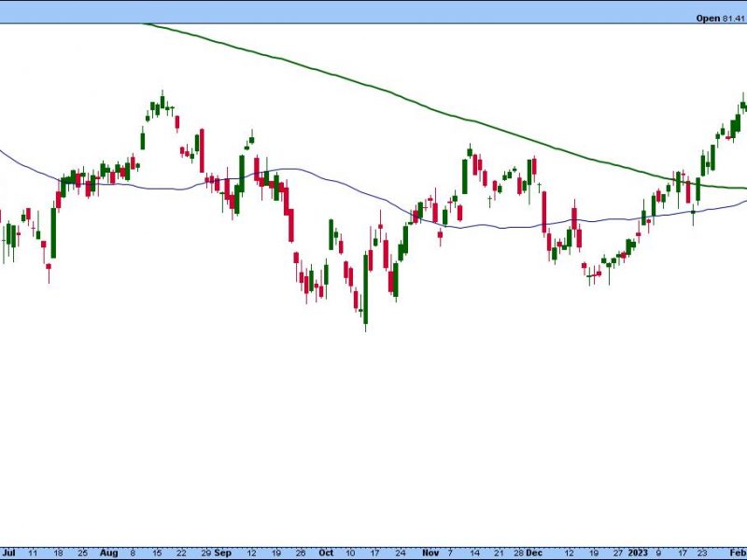Click the Nov label on the date axis
Viewport: 747px width, 560px height.
(x=430, y=553)
